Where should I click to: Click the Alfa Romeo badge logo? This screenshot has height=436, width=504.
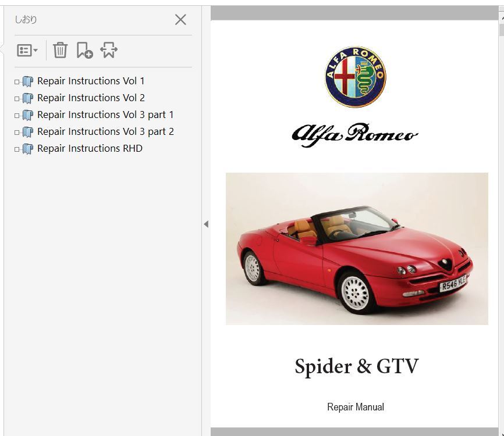[x=355, y=77]
